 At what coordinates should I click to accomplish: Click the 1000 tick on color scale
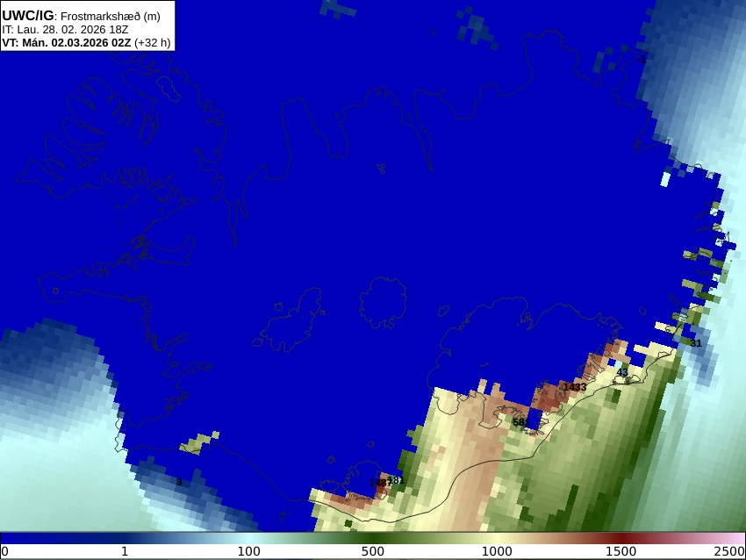(x=497, y=551)
